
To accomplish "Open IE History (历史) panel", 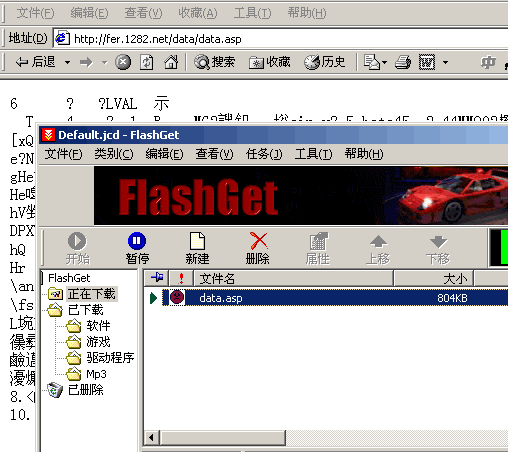I will click(x=324, y=62).
